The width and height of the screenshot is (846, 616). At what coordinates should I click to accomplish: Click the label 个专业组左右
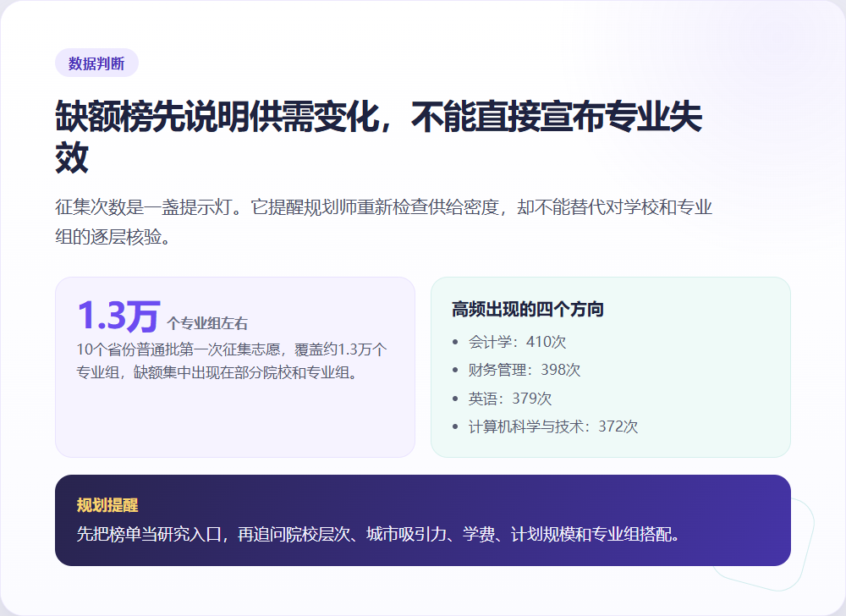207,323
